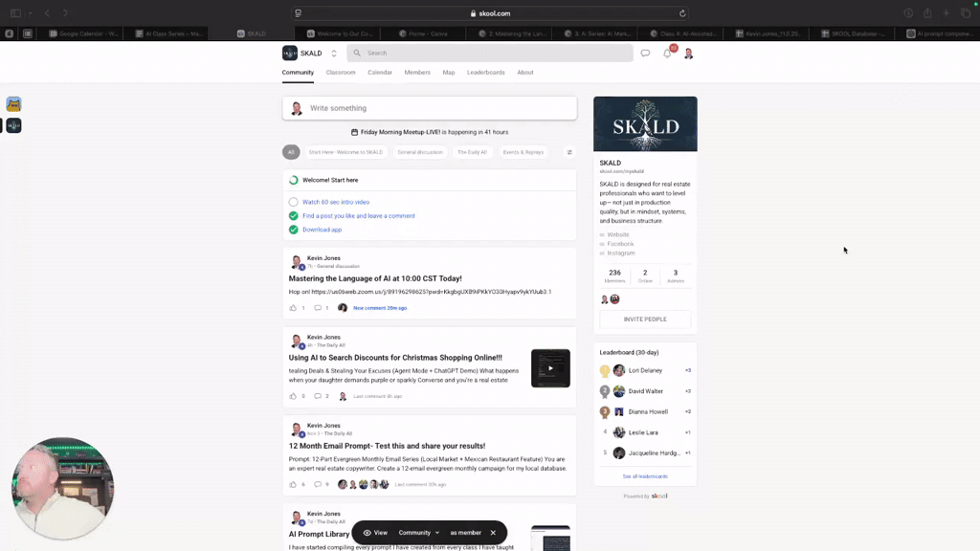Filter by Events & Replays category
The height and width of the screenshot is (551, 980).
(523, 152)
